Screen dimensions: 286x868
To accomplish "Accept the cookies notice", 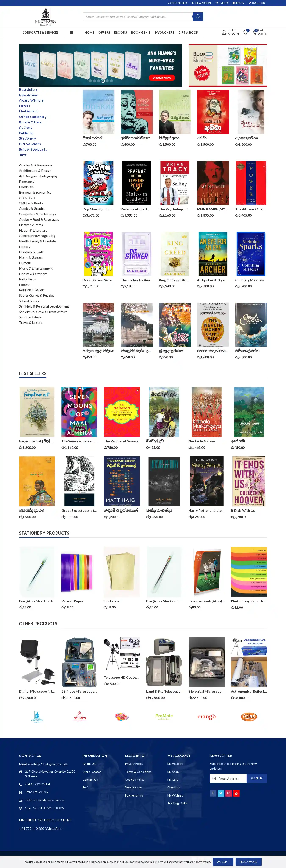I will click(223, 862).
